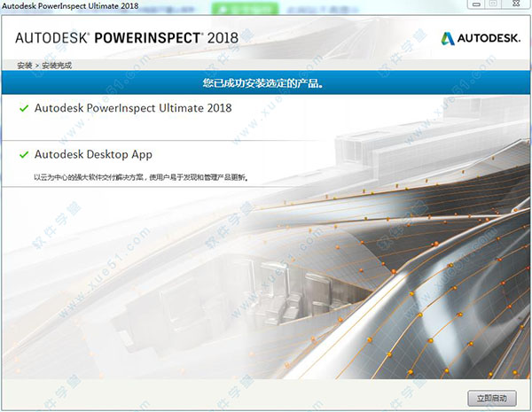Click the Autodesk PowerInspect Ultimate 2018 product entry
Viewport: 532px width, 412px height.
(132, 108)
